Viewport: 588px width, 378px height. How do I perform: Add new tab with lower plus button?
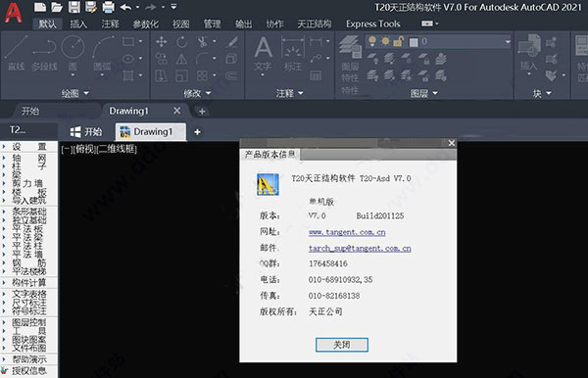pos(197,132)
